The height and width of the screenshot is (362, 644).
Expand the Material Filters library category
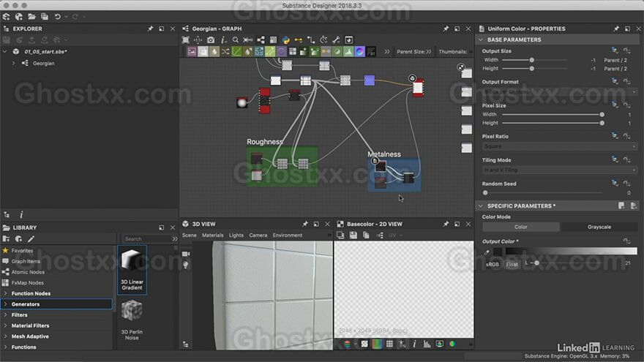tap(5, 325)
